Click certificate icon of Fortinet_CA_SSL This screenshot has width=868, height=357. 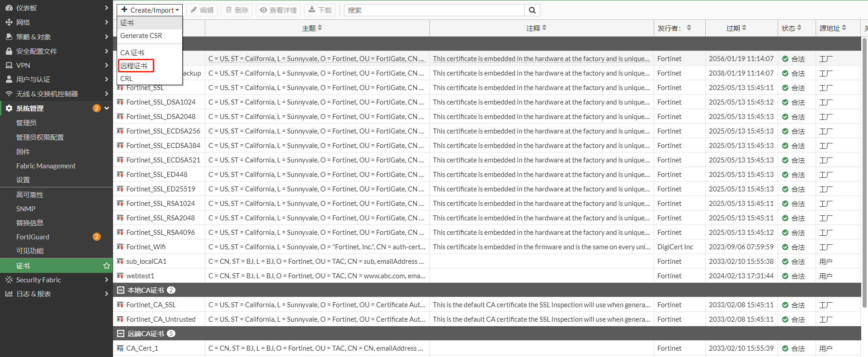coord(120,305)
